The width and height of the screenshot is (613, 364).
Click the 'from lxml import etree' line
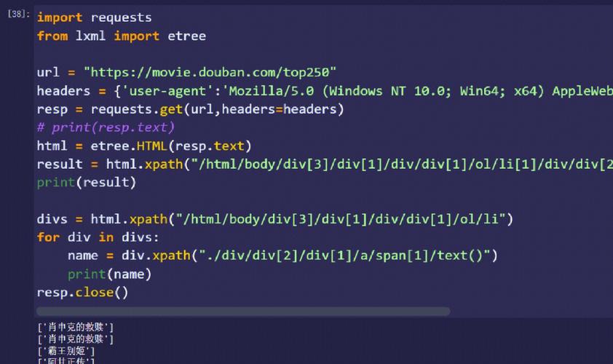click(121, 36)
